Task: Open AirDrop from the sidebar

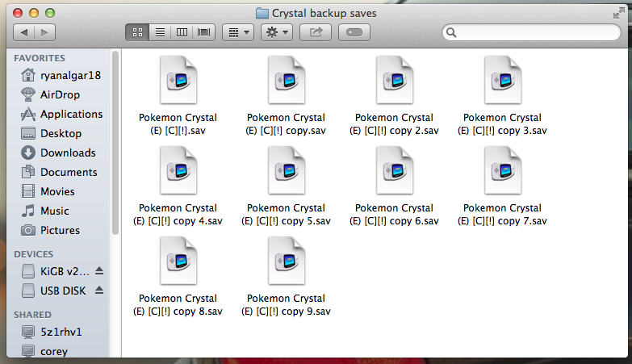Action: pyautogui.click(x=51, y=94)
